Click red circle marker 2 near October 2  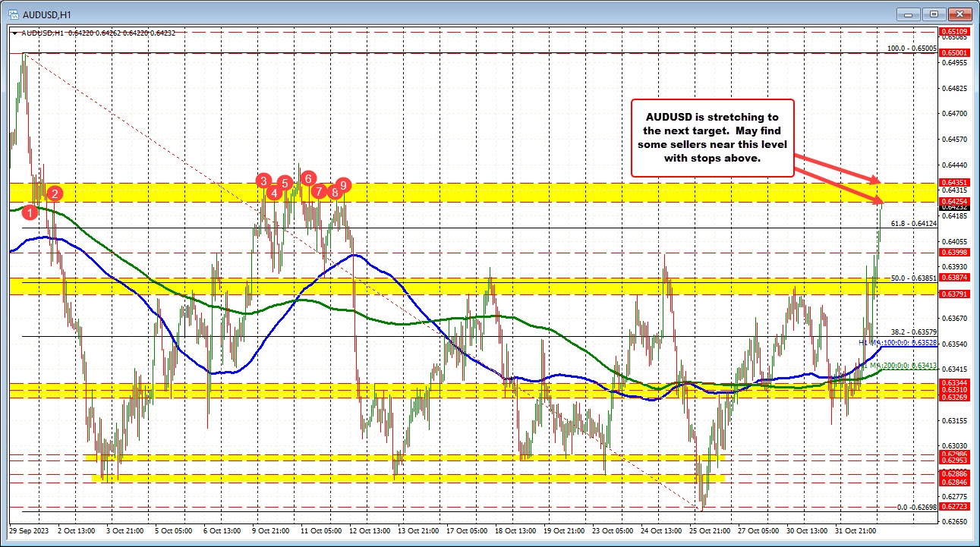click(53, 194)
